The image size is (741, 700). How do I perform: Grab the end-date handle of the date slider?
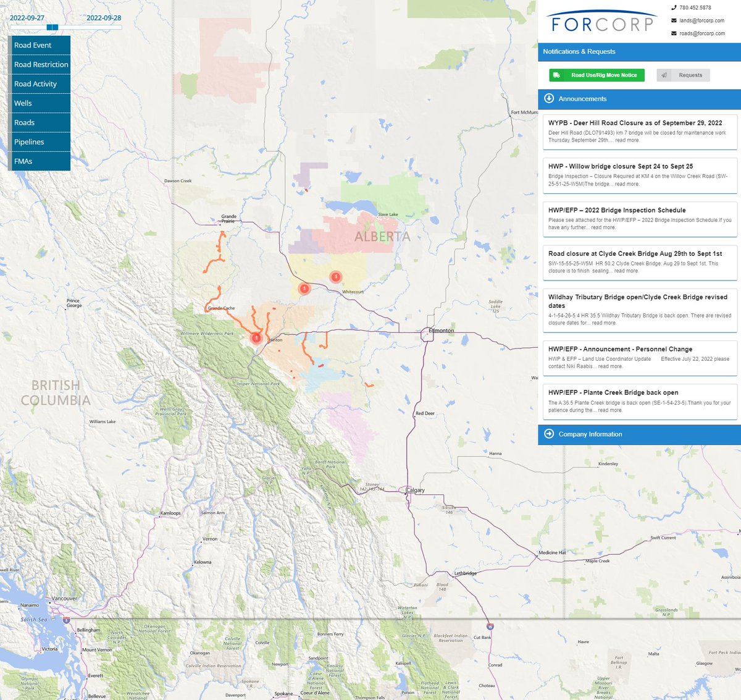point(55,27)
